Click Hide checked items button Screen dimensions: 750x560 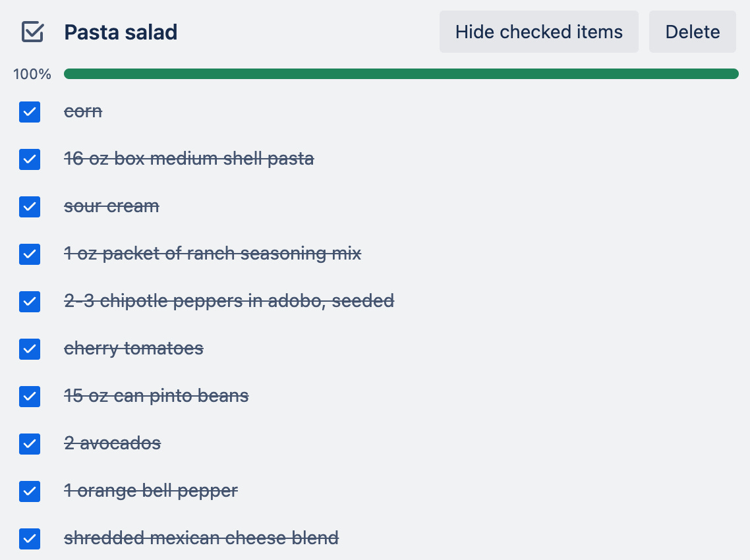[538, 32]
